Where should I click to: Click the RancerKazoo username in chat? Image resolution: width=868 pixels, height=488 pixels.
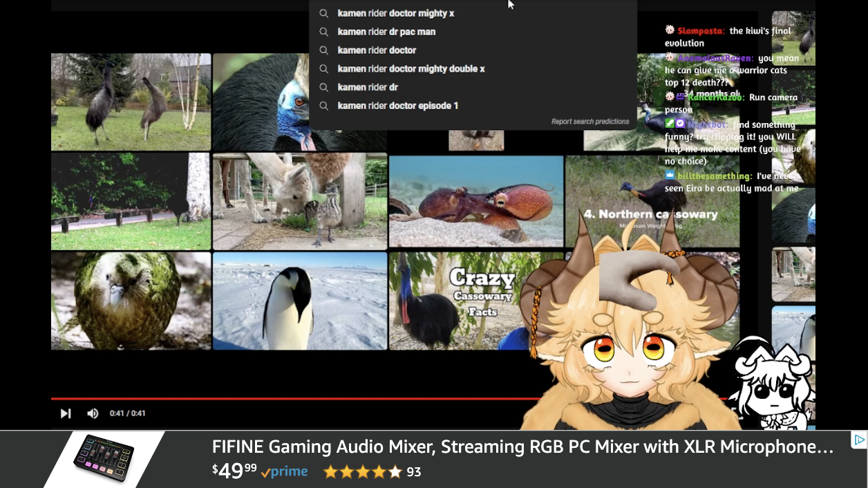(x=716, y=97)
